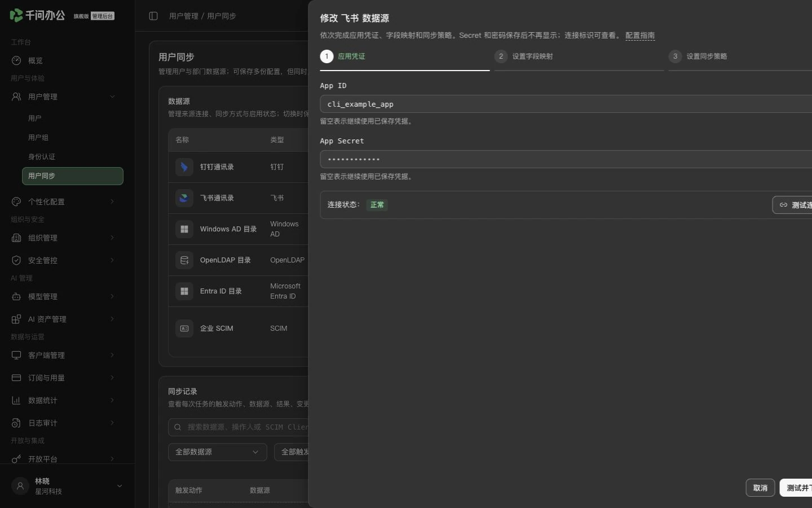
Task: Open 概览 overview icon in sidebar
Action: tap(16, 60)
